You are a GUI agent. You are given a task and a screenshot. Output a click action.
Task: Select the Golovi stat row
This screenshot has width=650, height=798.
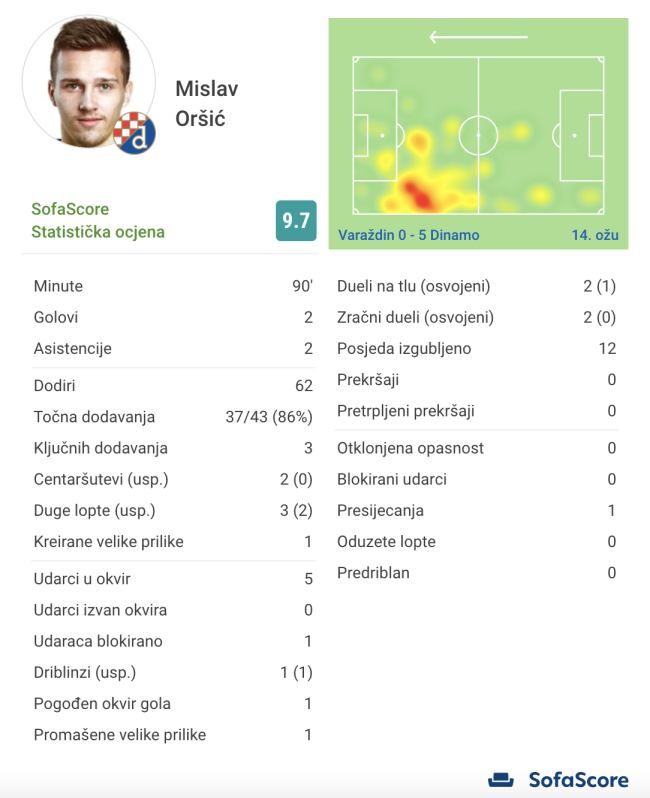(x=173, y=317)
